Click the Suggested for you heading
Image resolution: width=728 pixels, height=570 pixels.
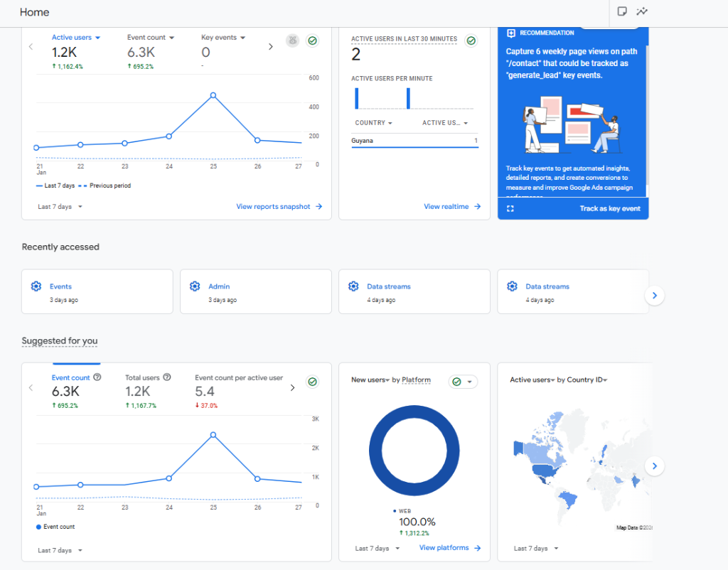click(x=60, y=341)
